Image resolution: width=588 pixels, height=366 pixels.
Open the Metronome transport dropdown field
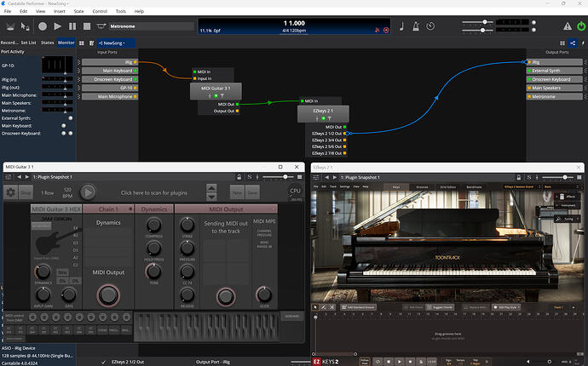(151, 26)
